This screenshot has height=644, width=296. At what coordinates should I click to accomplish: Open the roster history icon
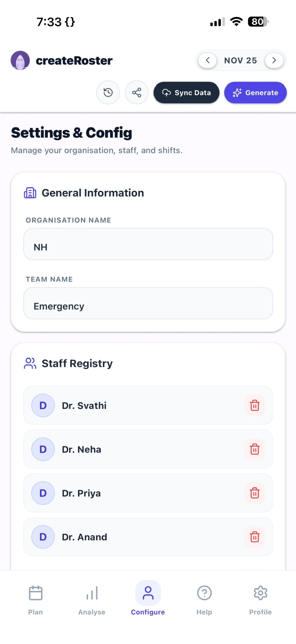click(x=108, y=93)
